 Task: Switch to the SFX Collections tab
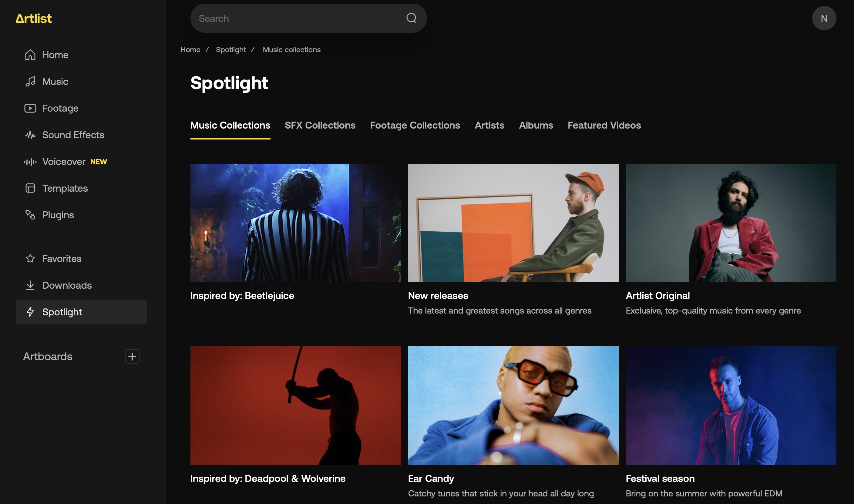pos(320,125)
